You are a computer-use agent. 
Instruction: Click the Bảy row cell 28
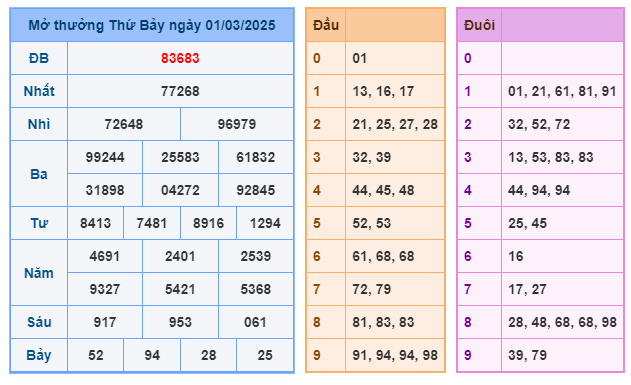[208, 355]
